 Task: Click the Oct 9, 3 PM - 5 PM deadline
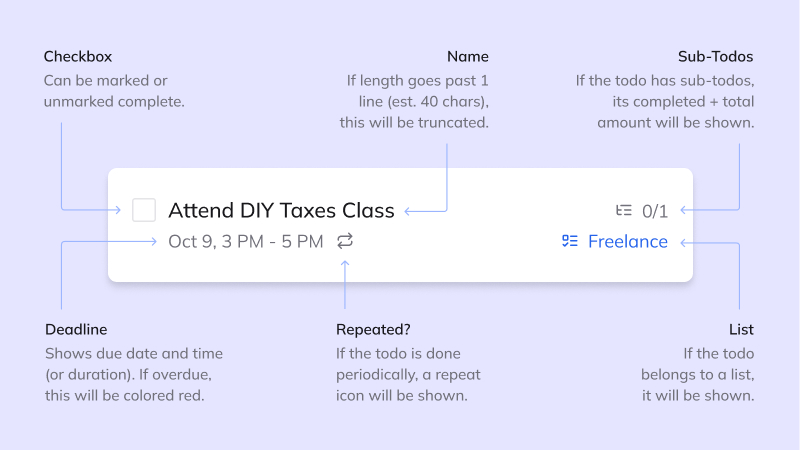click(x=246, y=241)
